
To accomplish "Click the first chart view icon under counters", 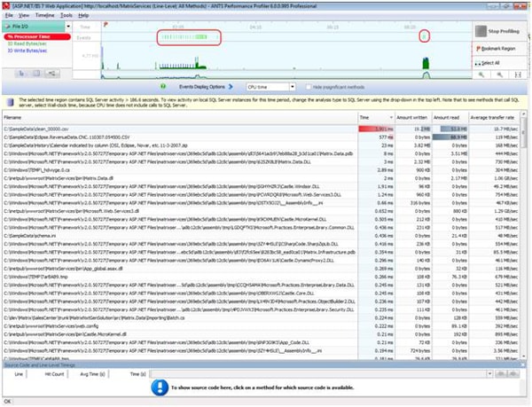I will (x=21, y=74).
